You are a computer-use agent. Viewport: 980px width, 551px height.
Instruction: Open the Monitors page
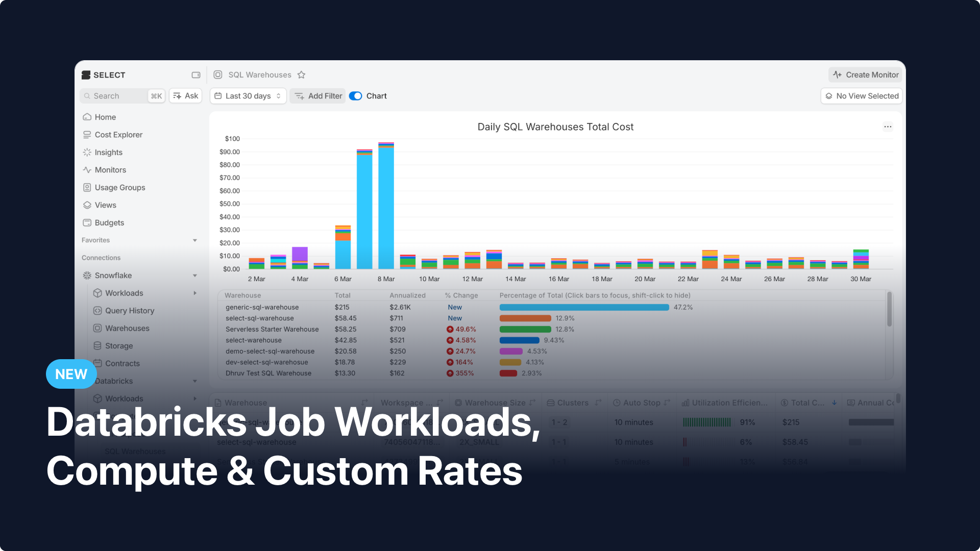pyautogui.click(x=110, y=170)
